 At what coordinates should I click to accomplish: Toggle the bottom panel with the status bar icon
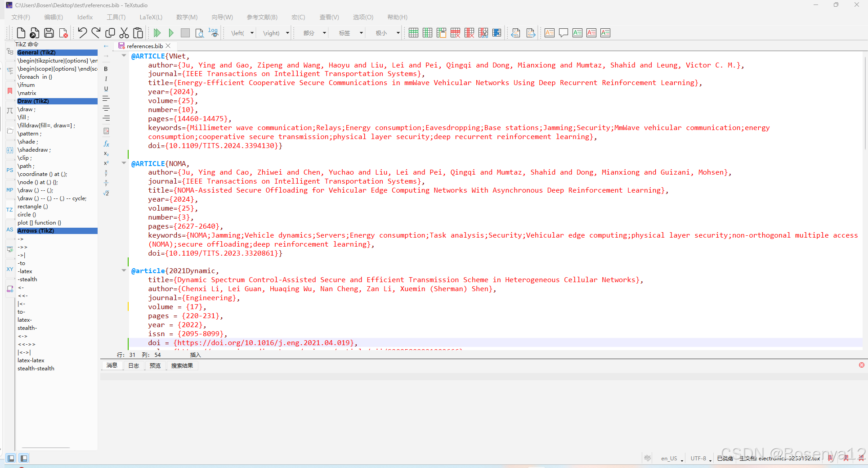pos(24,458)
